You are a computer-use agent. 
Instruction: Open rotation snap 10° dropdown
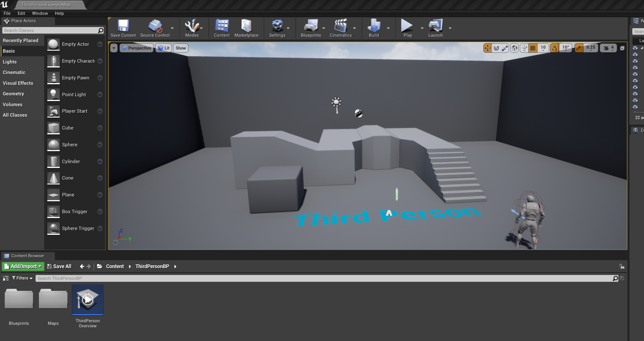(x=565, y=48)
